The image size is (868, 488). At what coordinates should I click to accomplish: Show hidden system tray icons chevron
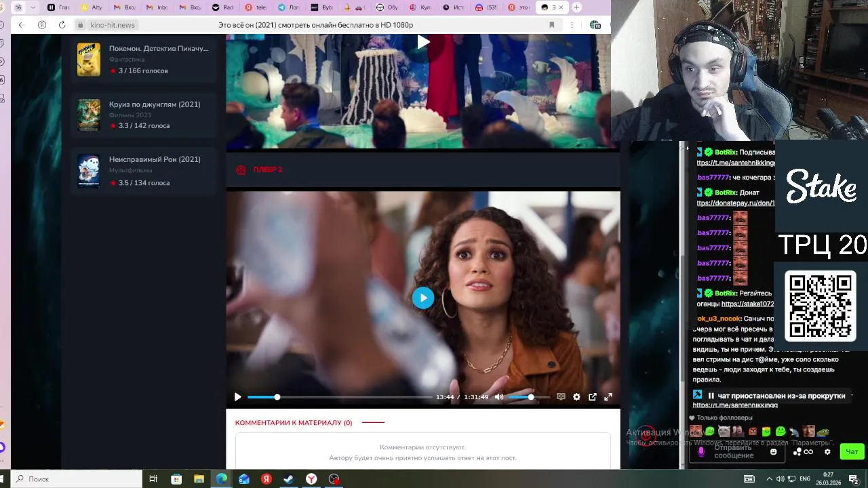[770, 479]
